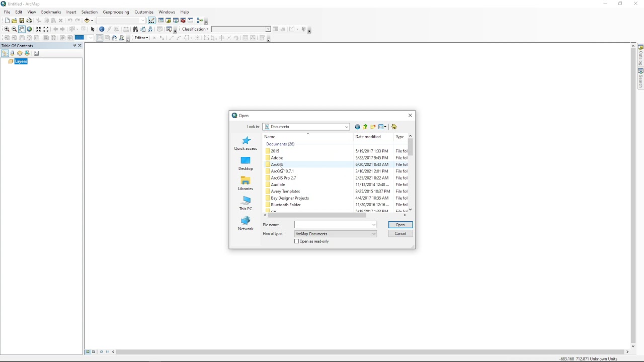
Task: Click the Fixed Zoom In icon
Action: point(38,29)
